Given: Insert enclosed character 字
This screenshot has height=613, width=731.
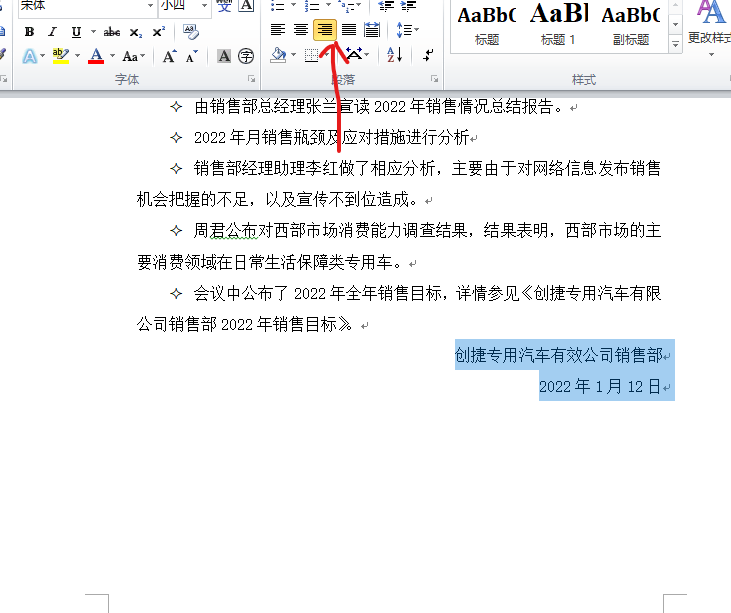Looking at the screenshot, I should [246, 56].
